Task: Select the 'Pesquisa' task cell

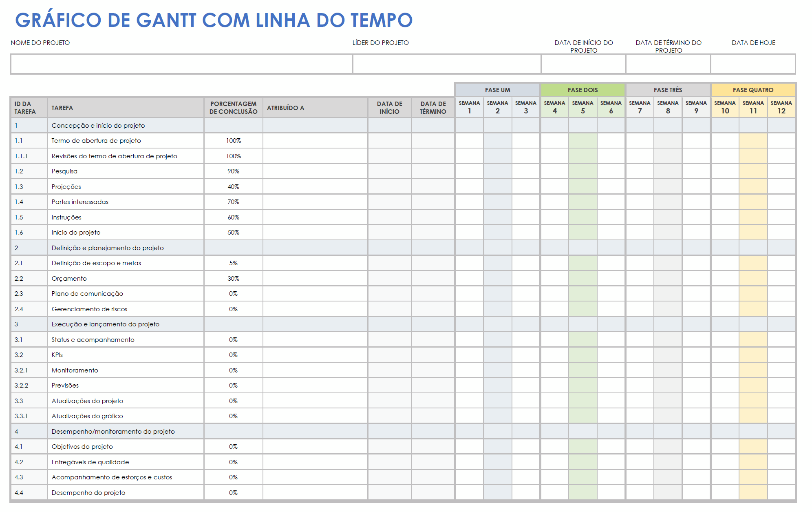Action: click(126, 171)
